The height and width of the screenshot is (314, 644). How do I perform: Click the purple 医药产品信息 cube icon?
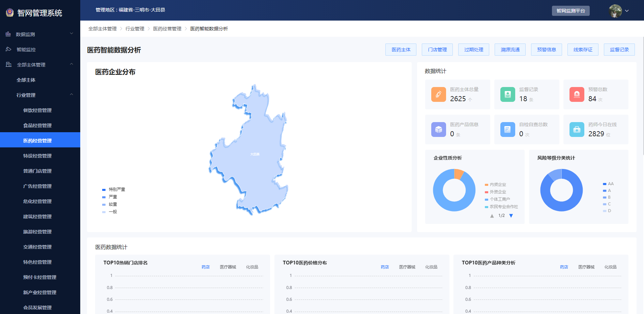(438, 130)
